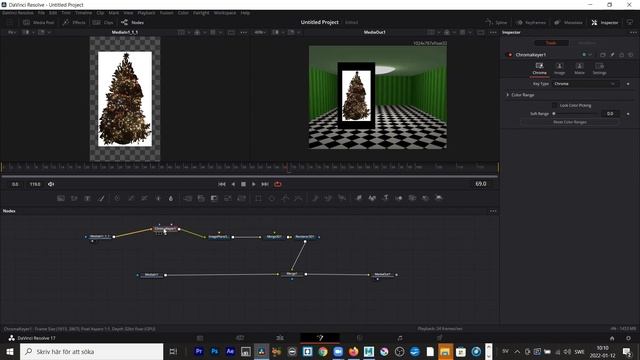Add Polygon mask tool
This screenshot has width=640, height=360.
click(285, 198)
